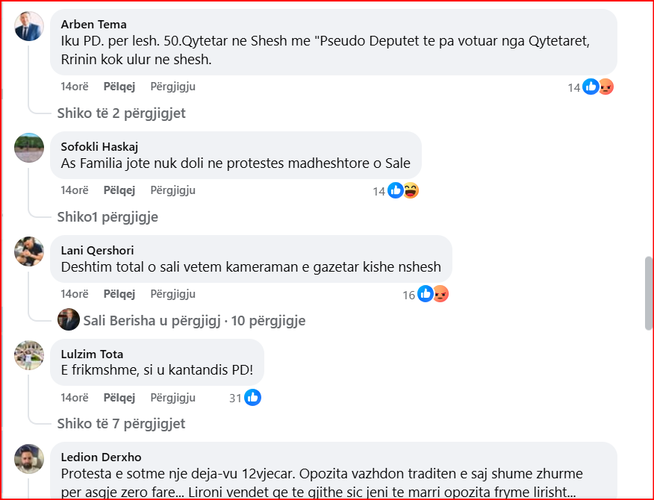Viewport: 654px width, 500px height.
Task: Show "Shiko të 7 përgjigjet" replies
Action: [x=121, y=424]
